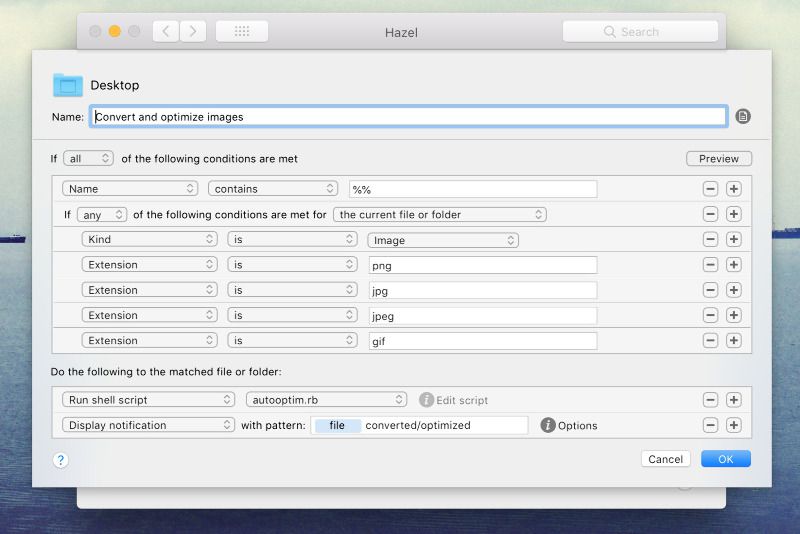
Task: Open the Kind attribute dropdown
Action: [149, 240]
